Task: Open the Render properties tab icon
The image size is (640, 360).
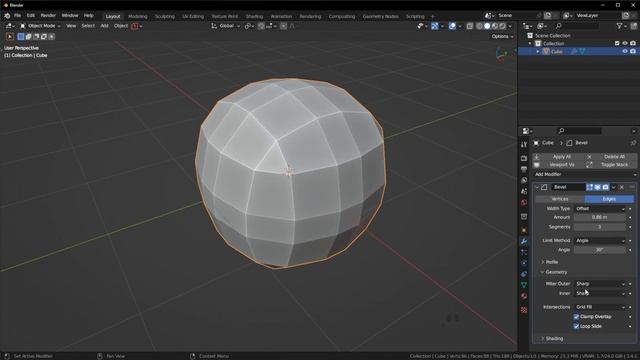Action: click(524, 158)
